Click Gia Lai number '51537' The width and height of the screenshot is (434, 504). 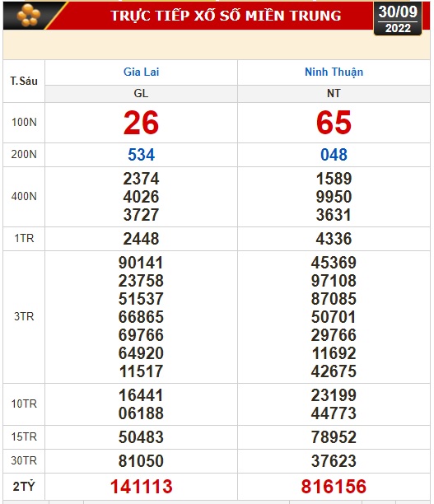click(141, 299)
